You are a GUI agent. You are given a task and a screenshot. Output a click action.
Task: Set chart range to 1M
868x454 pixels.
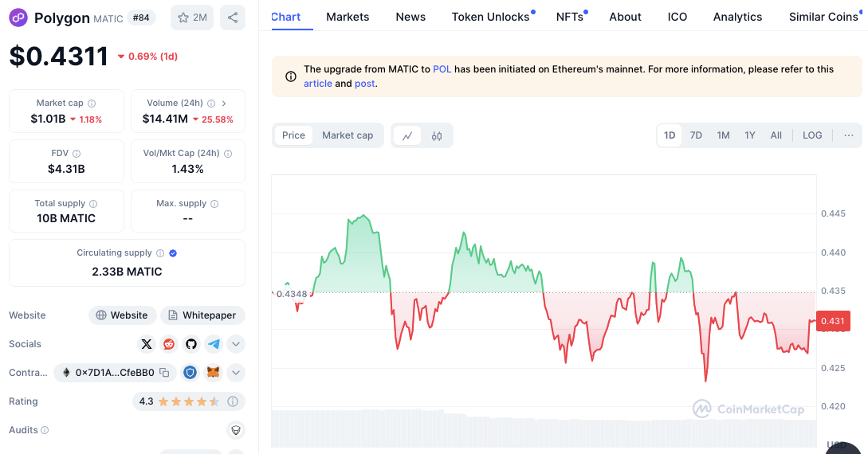click(x=723, y=135)
